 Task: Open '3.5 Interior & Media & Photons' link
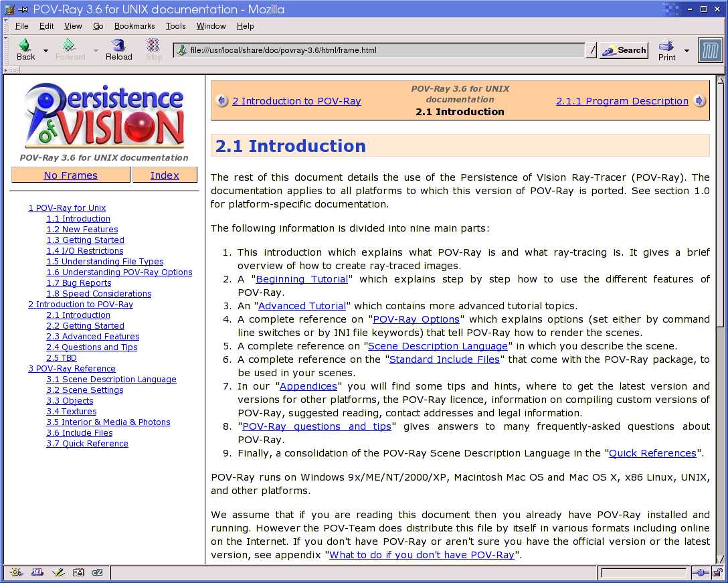click(108, 422)
